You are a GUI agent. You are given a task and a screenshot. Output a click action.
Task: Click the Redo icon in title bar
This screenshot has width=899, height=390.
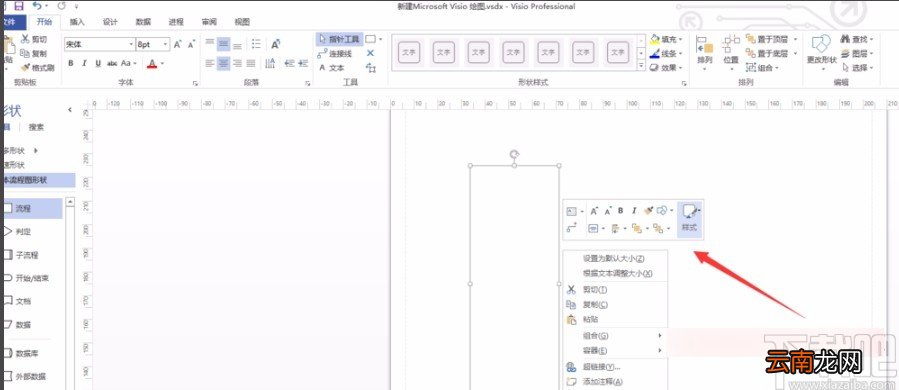point(61,6)
